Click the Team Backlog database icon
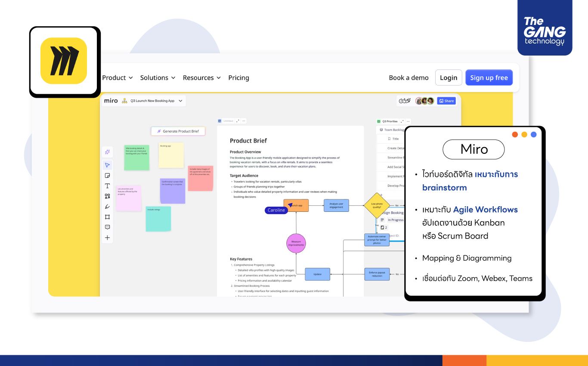588x366 pixels. pos(381,130)
